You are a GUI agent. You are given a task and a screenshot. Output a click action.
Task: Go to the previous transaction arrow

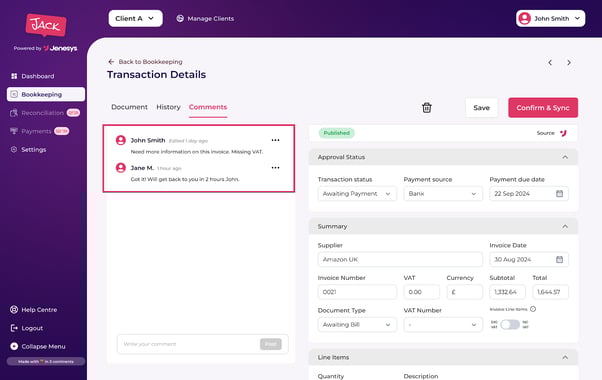550,63
